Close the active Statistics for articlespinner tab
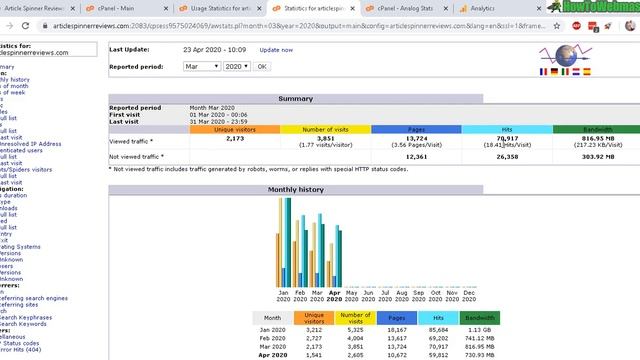This screenshot has height=360, width=640. [352, 8]
